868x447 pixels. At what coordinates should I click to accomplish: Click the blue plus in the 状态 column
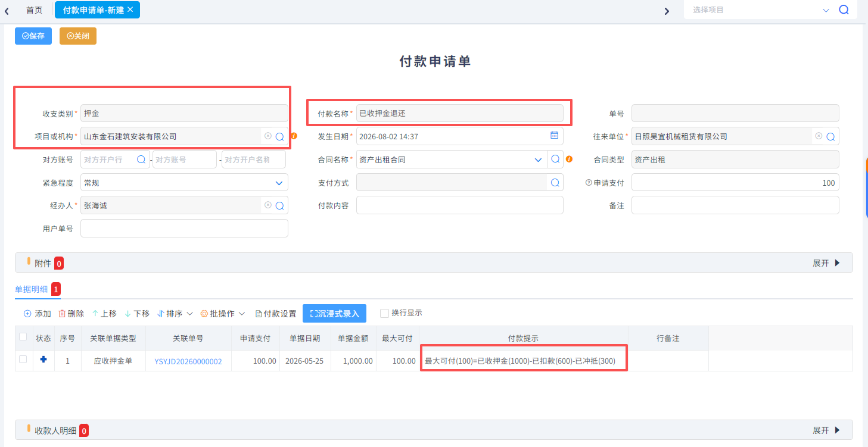pos(43,360)
